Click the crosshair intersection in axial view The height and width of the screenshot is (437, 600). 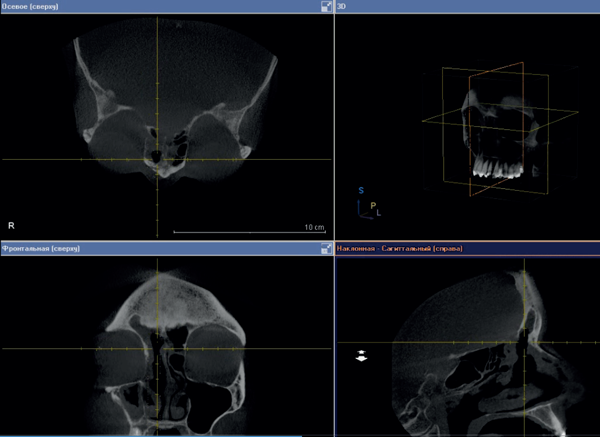tap(157, 159)
